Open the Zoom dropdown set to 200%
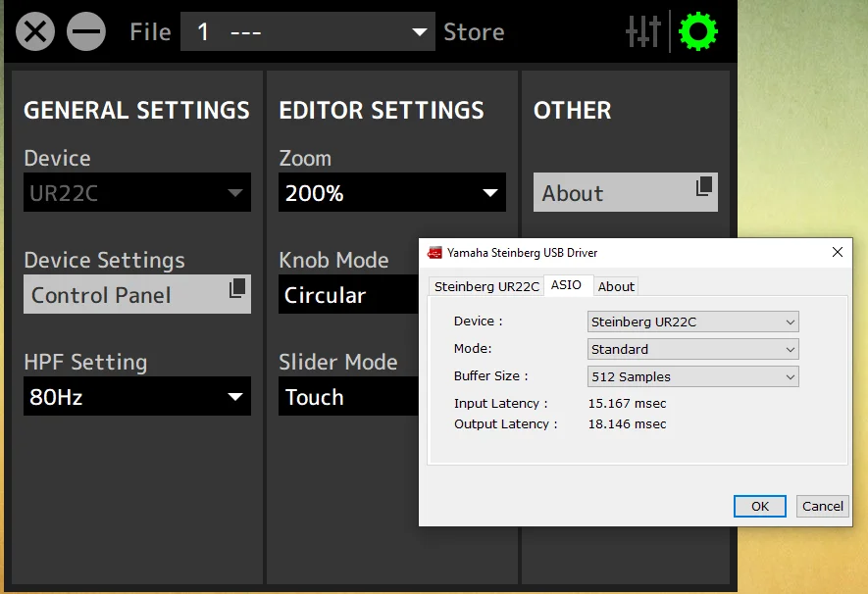The height and width of the screenshot is (594, 868). pos(391,192)
